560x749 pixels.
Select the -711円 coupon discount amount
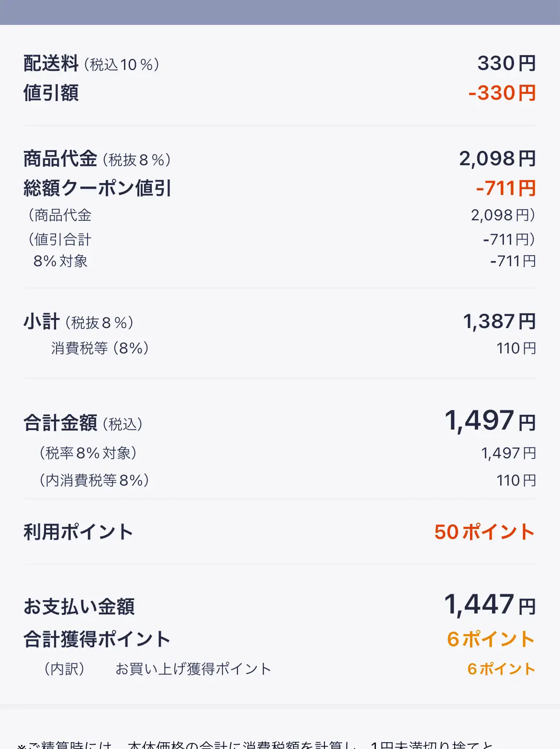tap(506, 188)
